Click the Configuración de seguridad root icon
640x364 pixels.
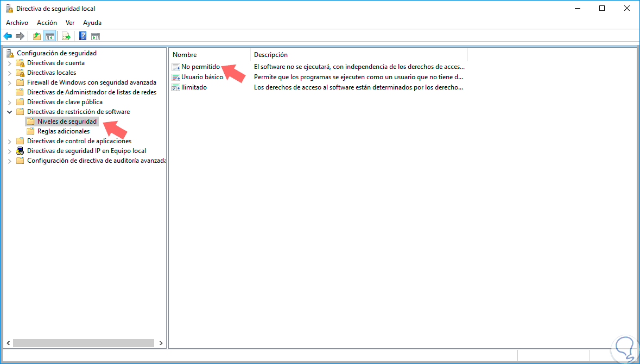10,53
